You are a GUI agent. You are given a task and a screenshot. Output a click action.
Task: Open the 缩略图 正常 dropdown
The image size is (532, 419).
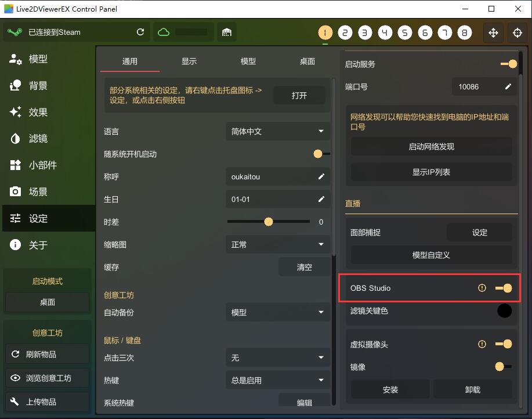(x=278, y=244)
